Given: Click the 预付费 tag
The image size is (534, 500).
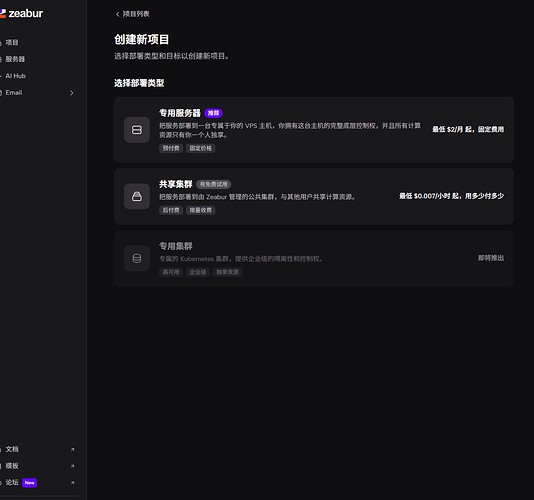Looking at the screenshot, I should tap(171, 148).
